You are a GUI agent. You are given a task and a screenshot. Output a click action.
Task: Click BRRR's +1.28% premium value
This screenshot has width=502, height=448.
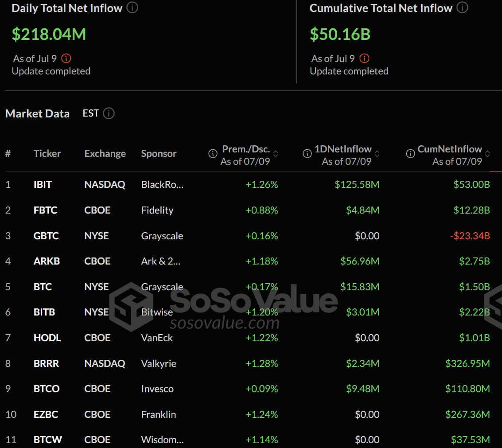[262, 363]
